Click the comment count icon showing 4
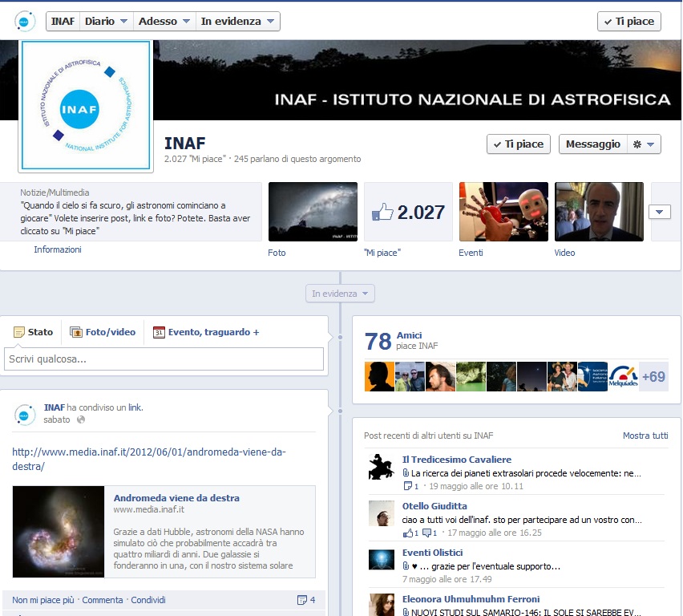Screen dimensions: 683x616 (x=305, y=600)
